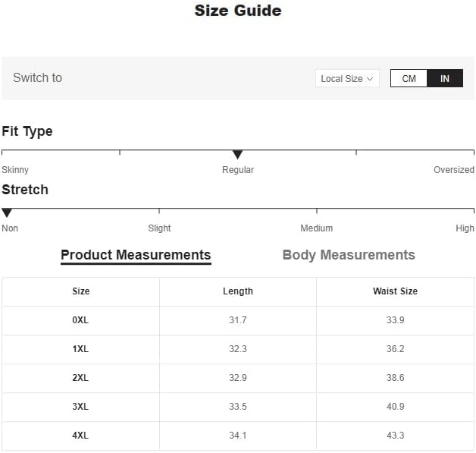The width and height of the screenshot is (476, 453).
Task: Select the IN unit option
Action: (445, 78)
